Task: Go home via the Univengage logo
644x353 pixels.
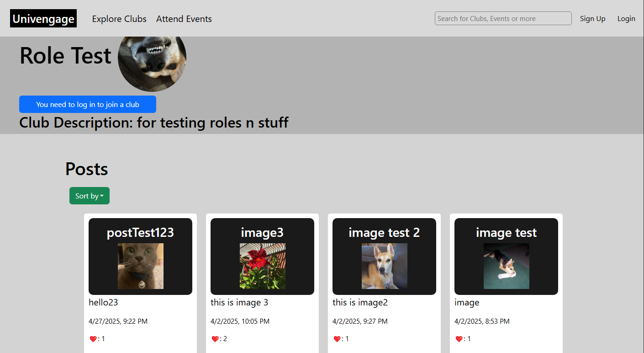Action: pyautogui.click(x=43, y=19)
